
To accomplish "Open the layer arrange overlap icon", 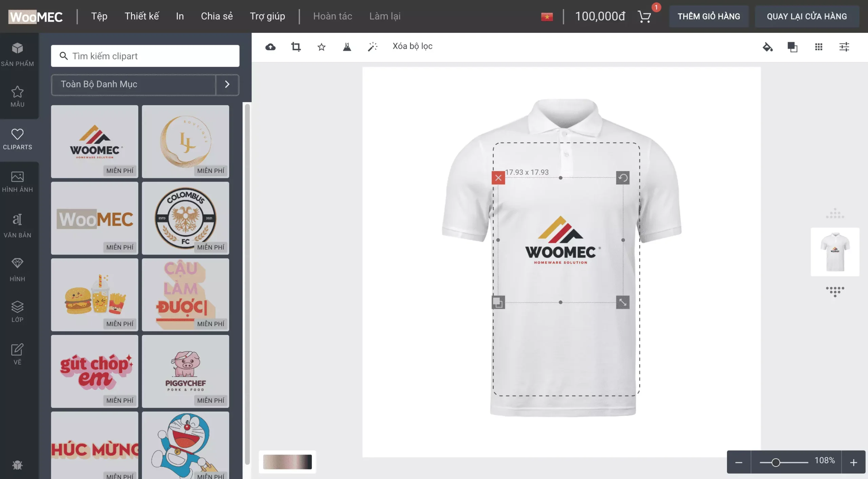I will coord(792,47).
